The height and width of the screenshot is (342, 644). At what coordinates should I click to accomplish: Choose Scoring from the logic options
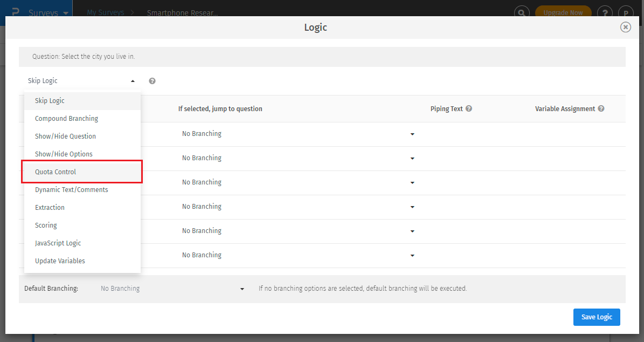pyautogui.click(x=46, y=225)
